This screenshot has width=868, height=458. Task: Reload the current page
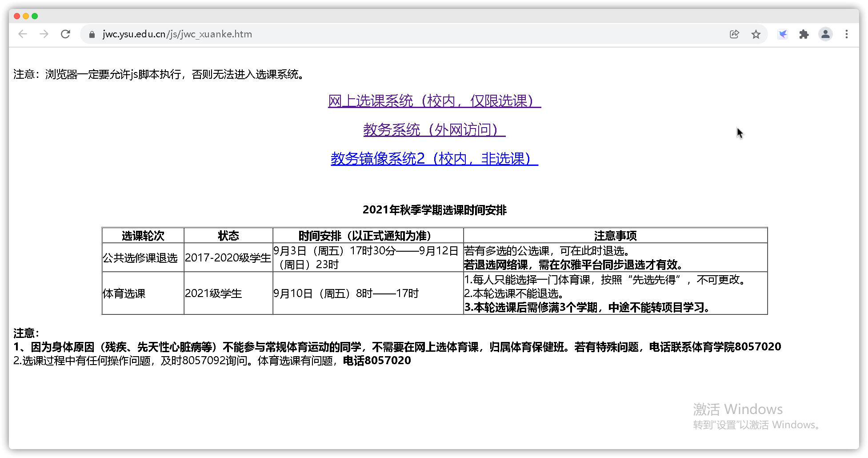[65, 34]
